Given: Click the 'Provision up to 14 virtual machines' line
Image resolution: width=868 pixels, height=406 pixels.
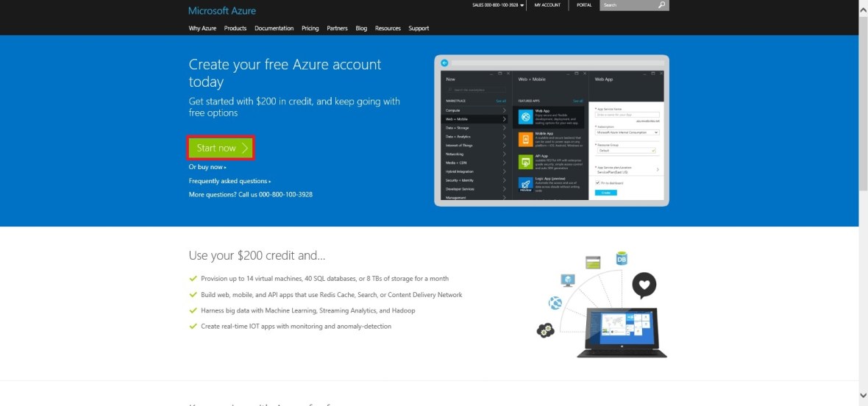Looking at the screenshot, I should click(324, 279).
